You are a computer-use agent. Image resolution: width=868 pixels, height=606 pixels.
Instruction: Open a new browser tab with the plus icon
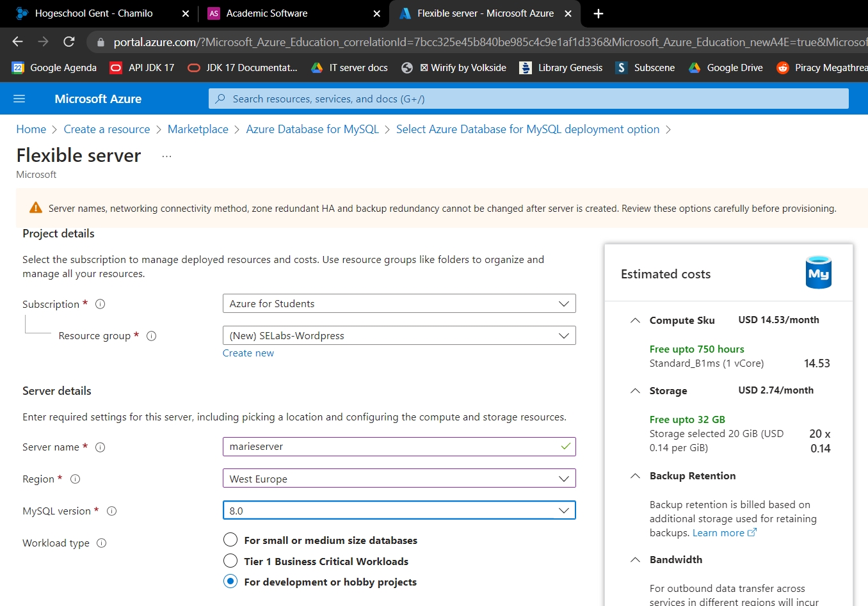[599, 13]
